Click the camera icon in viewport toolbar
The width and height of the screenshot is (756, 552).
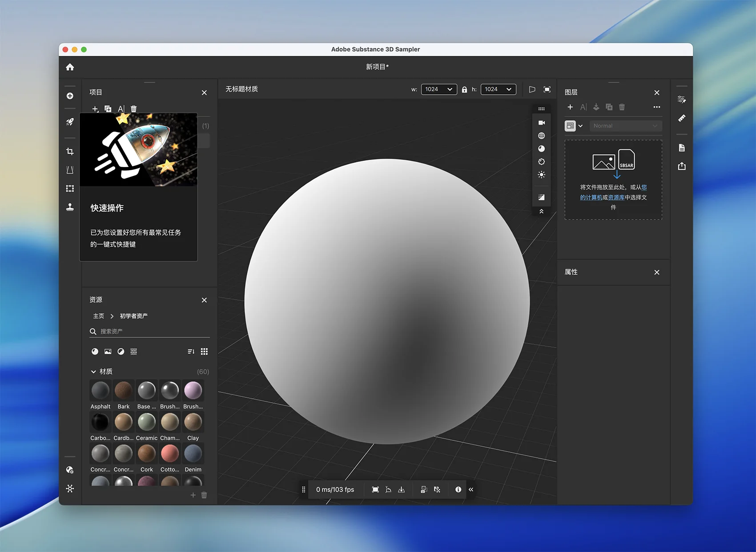pos(541,123)
